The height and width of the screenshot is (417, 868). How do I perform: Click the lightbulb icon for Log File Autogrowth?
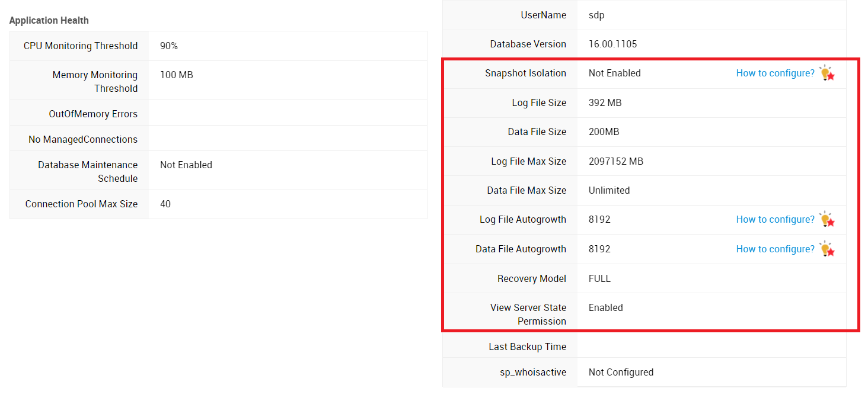coord(826,220)
